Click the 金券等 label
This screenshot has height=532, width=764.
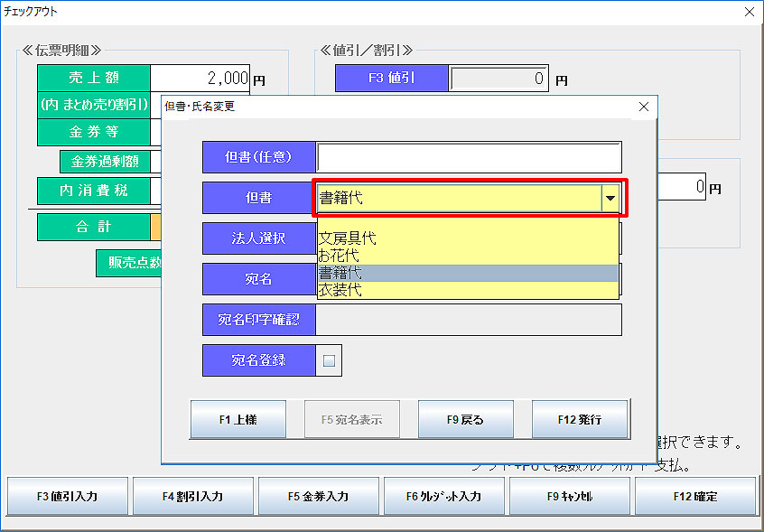pyautogui.click(x=94, y=132)
